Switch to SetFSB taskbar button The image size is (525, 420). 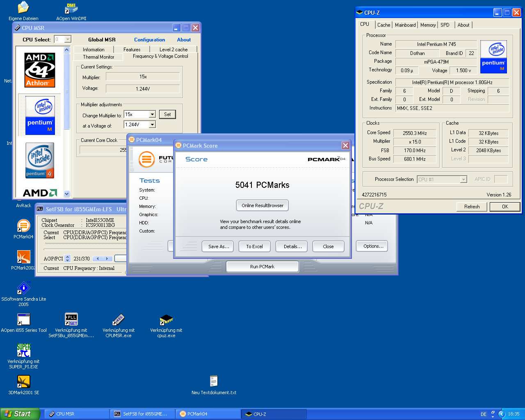[x=143, y=414]
